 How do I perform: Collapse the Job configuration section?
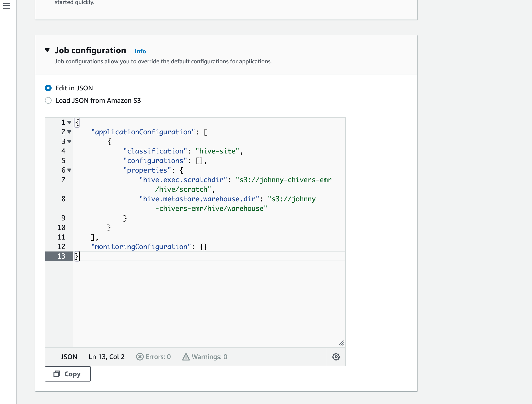47,50
